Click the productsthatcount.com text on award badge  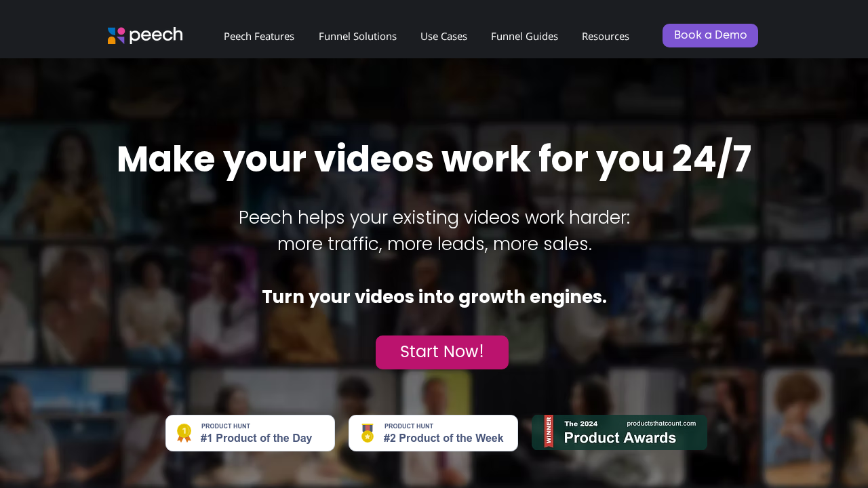(661, 424)
